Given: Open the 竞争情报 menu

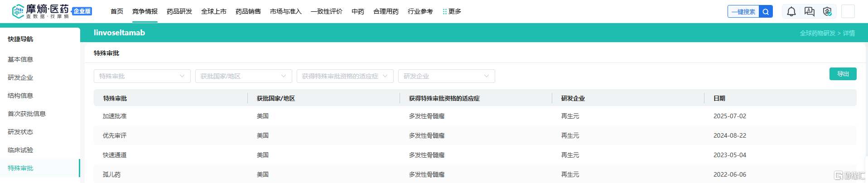Looking at the screenshot, I should (x=145, y=11).
